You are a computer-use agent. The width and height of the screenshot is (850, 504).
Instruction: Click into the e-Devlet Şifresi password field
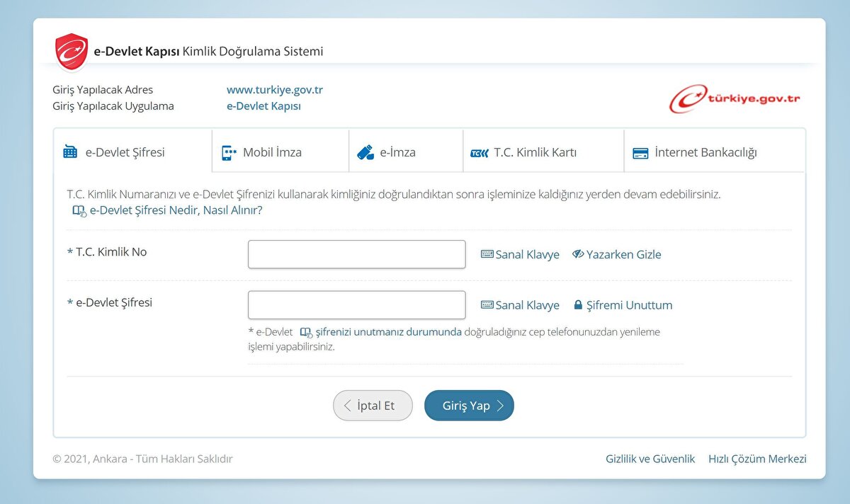pyautogui.click(x=356, y=305)
